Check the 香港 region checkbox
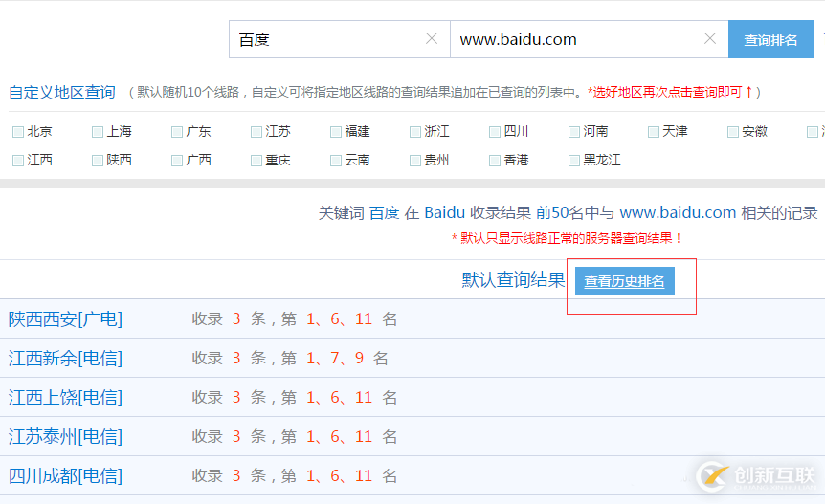This screenshot has height=504, width=825. pyautogui.click(x=495, y=161)
